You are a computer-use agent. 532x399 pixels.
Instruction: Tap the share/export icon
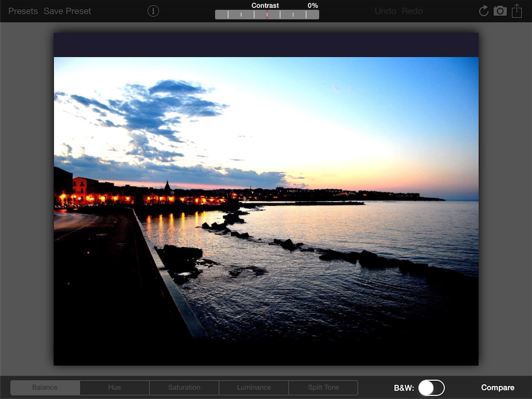(517, 11)
